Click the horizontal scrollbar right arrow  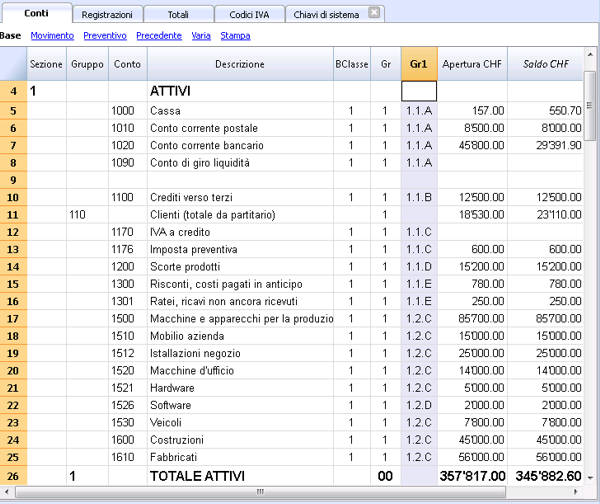click(x=576, y=491)
